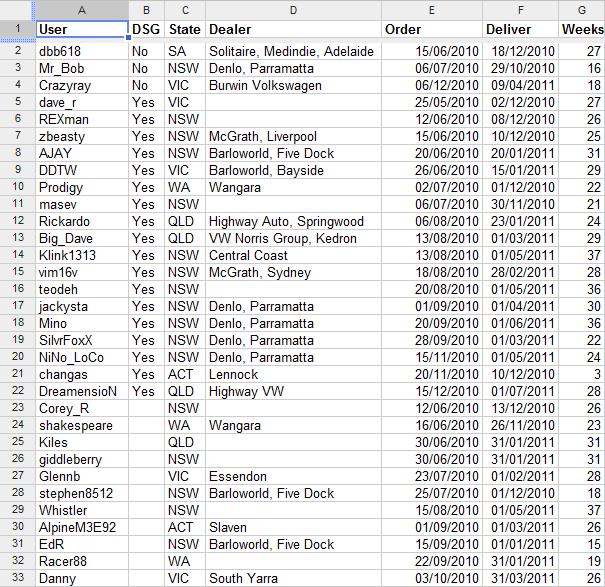Click deliver date 01/07/2011
Viewport: 605px width, 587px height.
click(520, 391)
